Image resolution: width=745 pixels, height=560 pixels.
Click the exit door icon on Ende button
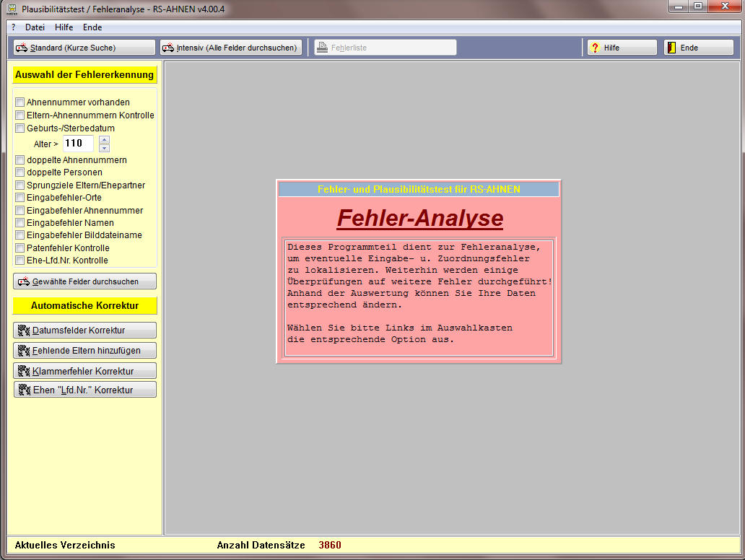point(671,48)
